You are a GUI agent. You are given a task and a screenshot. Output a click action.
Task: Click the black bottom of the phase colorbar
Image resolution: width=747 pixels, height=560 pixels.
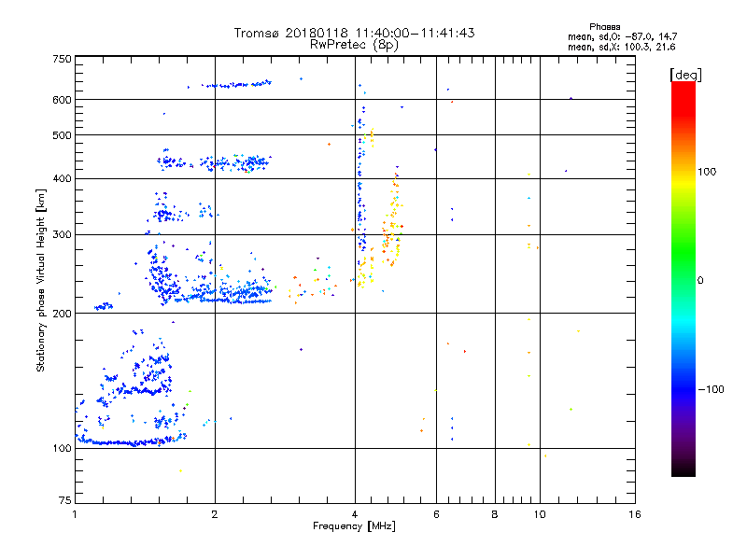click(684, 469)
